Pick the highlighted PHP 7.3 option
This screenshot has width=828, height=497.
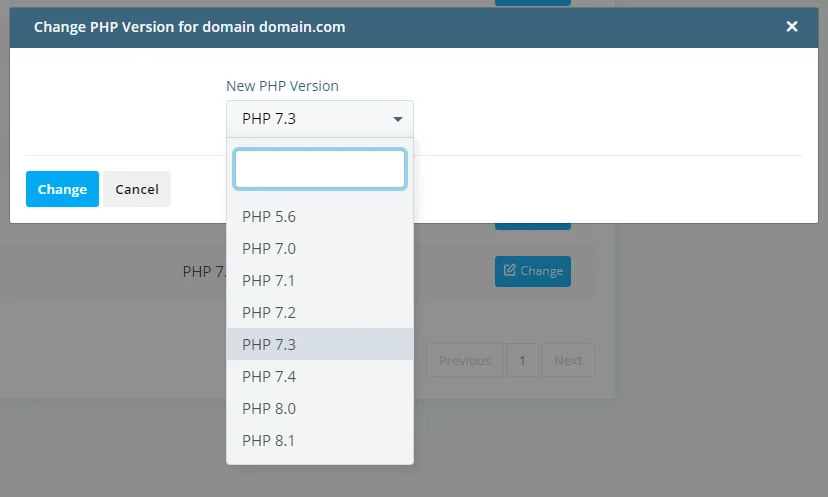(x=319, y=344)
